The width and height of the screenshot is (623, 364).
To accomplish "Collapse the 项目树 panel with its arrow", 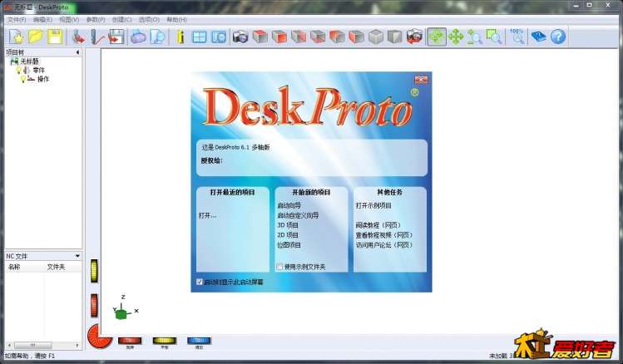I will pyautogui.click(x=77, y=52).
